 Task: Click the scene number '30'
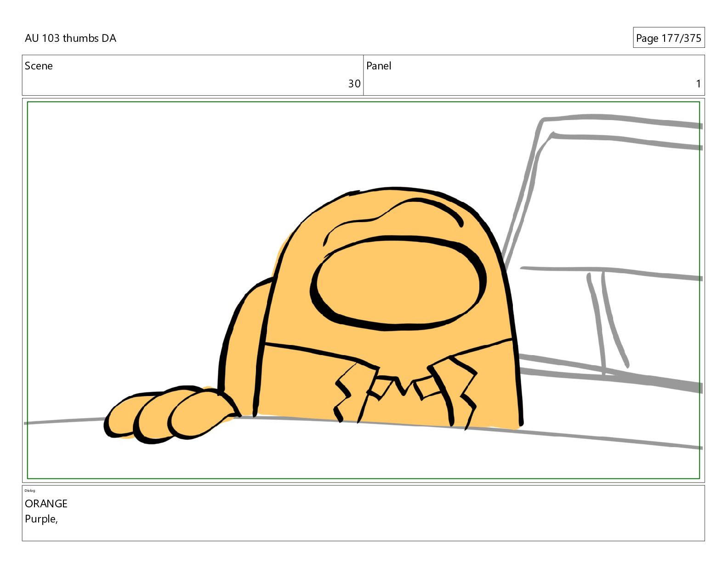point(354,84)
